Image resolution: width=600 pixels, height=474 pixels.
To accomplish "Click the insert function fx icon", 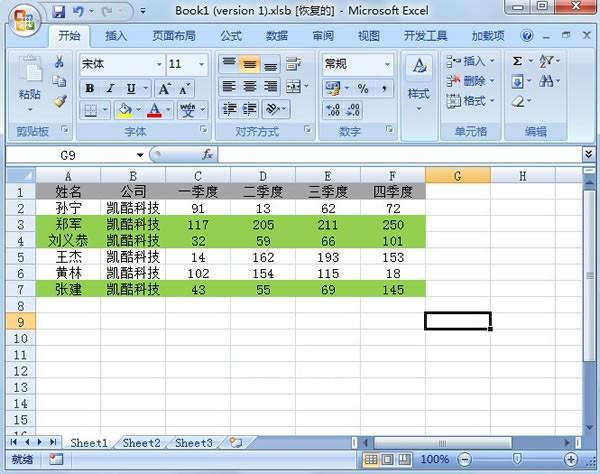I will coord(208,155).
